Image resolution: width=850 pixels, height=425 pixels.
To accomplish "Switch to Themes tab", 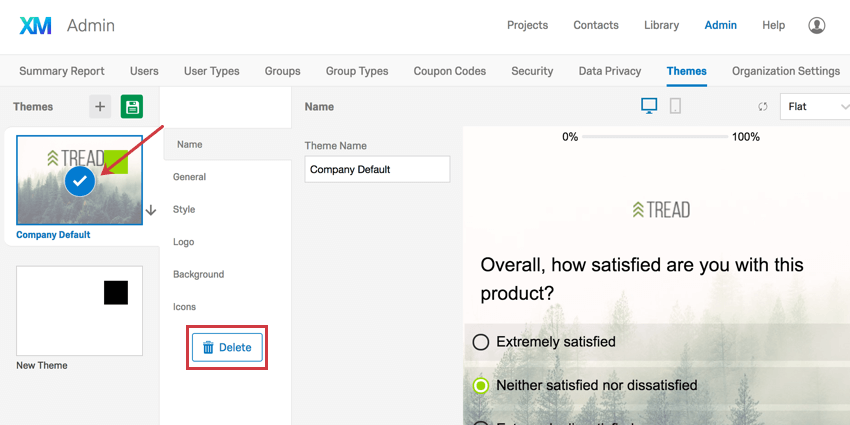I will point(686,71).
